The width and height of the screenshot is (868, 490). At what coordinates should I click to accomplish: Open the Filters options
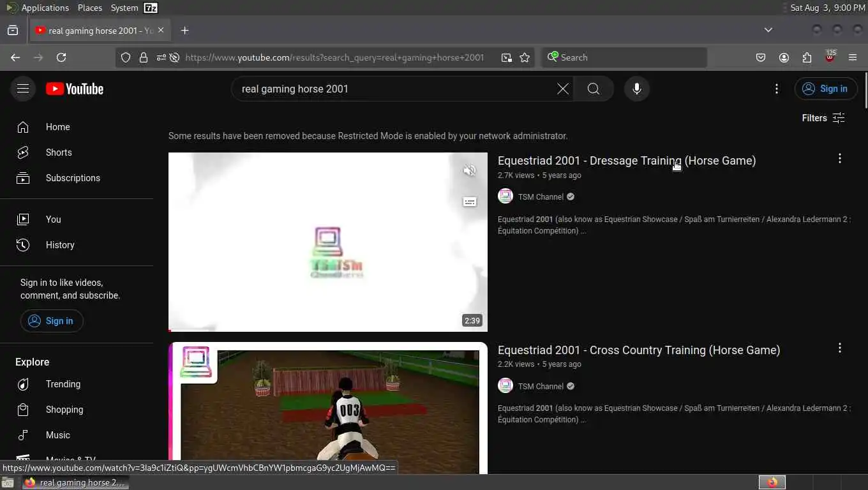click(823, 118)
